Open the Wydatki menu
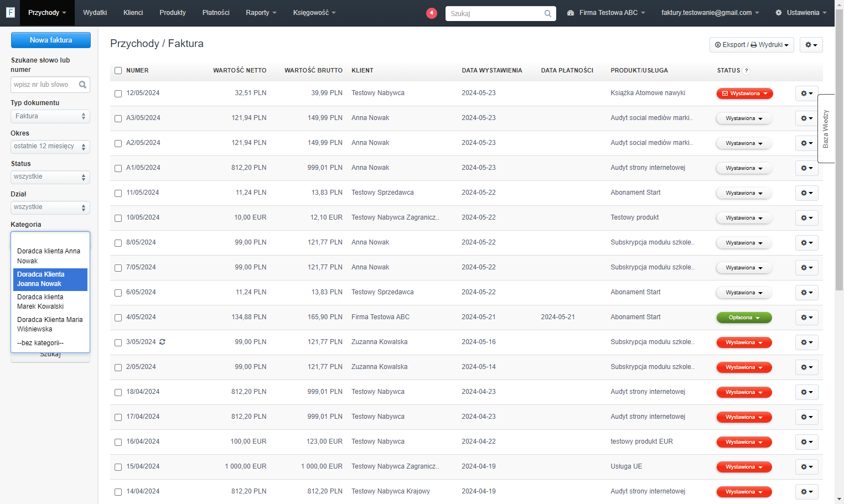 click(x=95, y=13)
